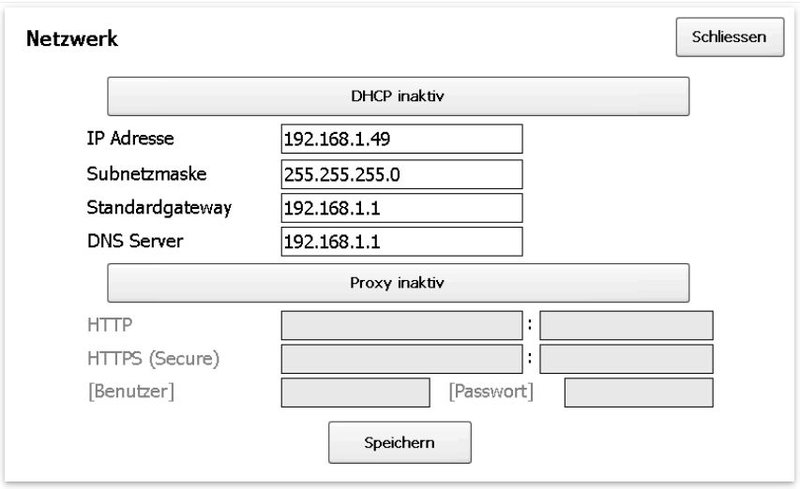The height and width of the screenshot is (489, 800).
Task: Click into the Standardgateway input field
Action: point(402,208)
